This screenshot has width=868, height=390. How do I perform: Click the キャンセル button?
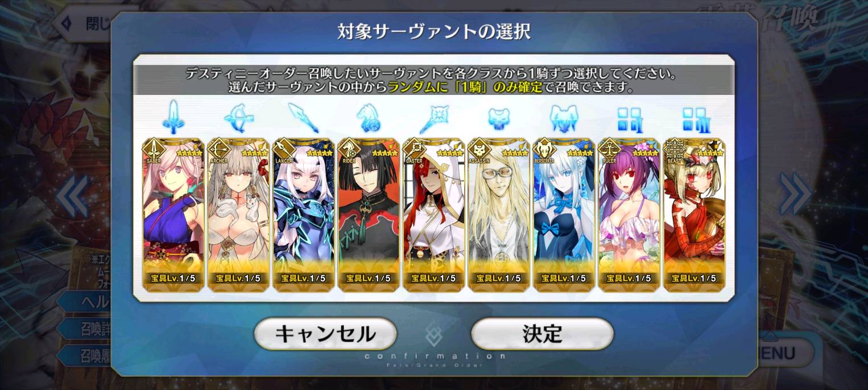click(x=325, y=334)
